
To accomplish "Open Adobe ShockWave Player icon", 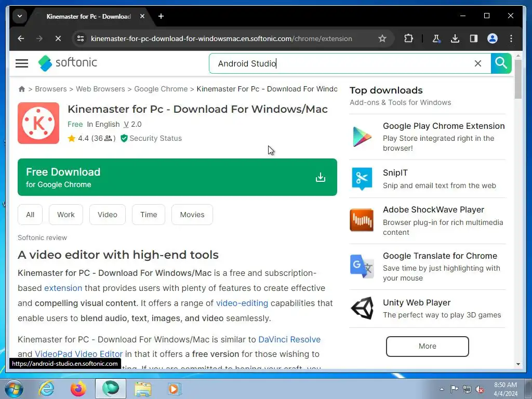I will tap(362, 220).
